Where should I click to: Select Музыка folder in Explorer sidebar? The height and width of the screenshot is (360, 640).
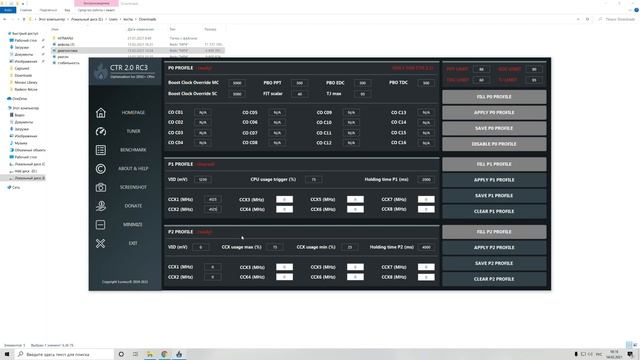[x=21, y=143]
